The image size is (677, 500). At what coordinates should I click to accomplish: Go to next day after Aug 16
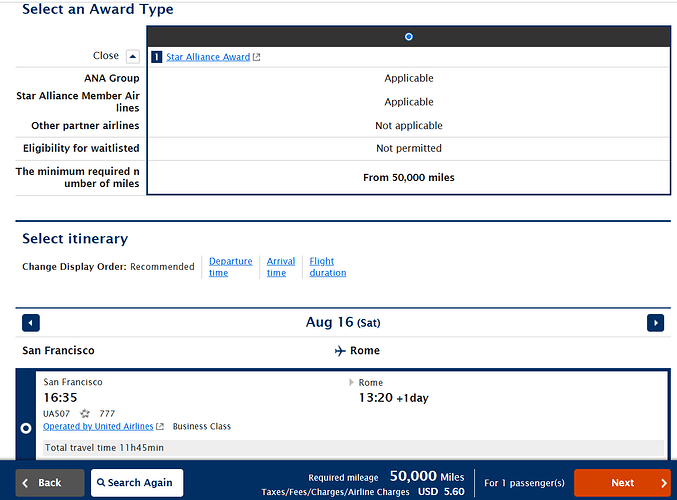point(655,323)
